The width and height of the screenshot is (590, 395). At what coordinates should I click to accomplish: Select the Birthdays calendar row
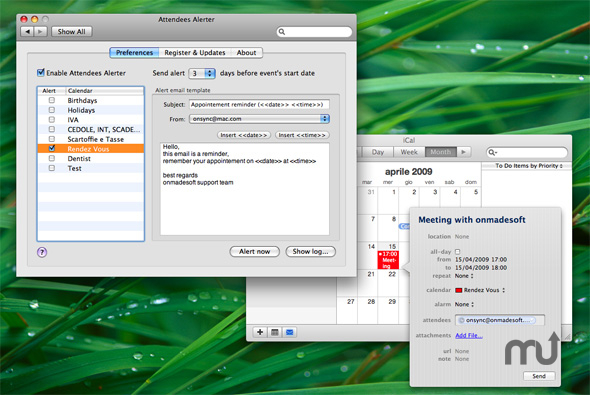[x=91, y=100]
